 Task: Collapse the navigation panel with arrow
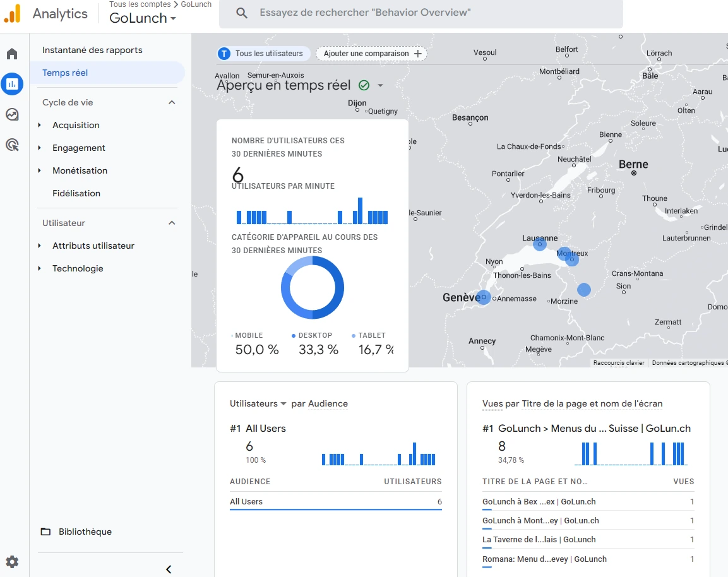[x=169, y=569]
